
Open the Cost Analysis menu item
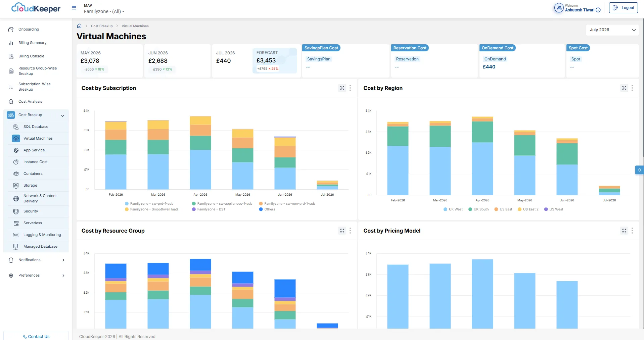point(30,101)
